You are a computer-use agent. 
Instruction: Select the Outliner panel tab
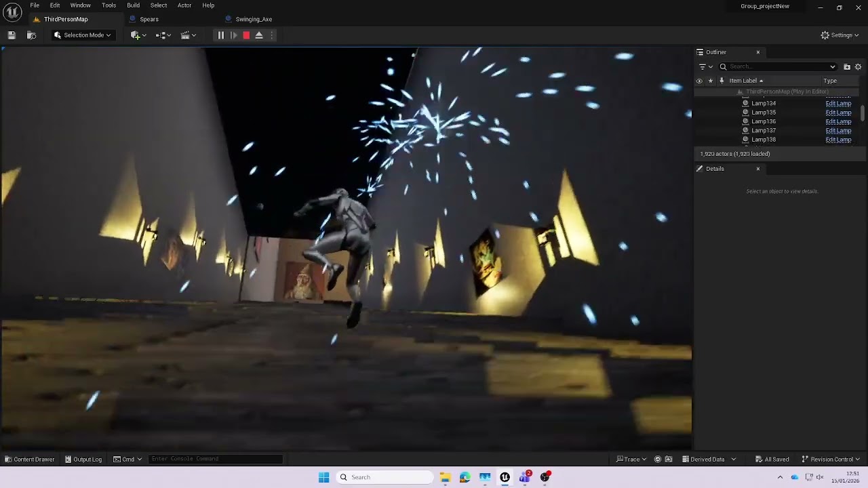pos(716,52)
